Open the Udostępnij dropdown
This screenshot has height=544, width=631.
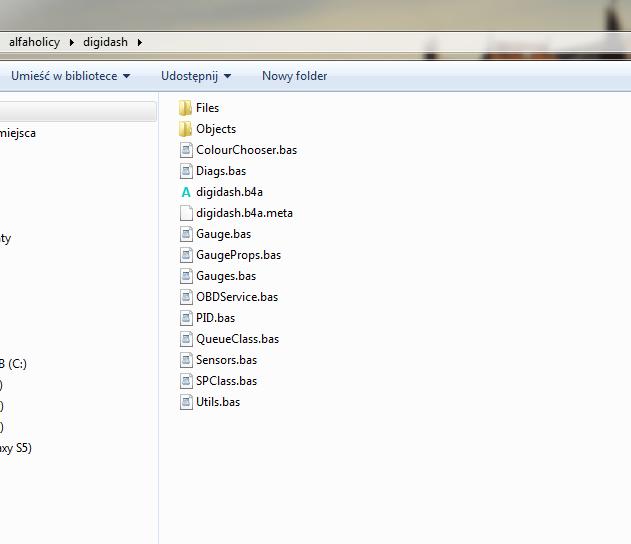[x=196, y=76]
